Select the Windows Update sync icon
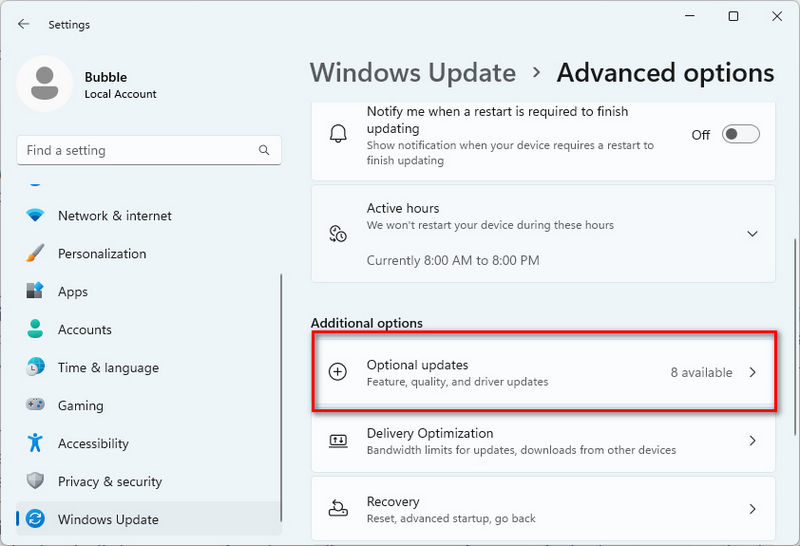 coord(35,519)
